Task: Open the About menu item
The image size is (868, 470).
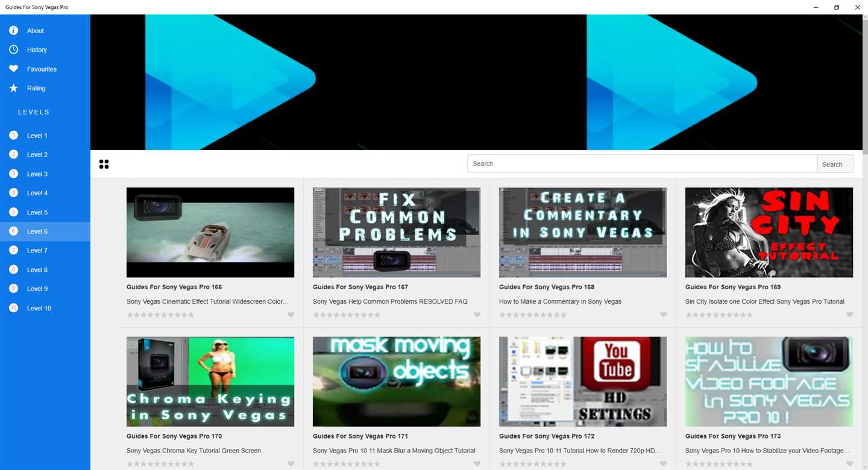Action: 45,31
